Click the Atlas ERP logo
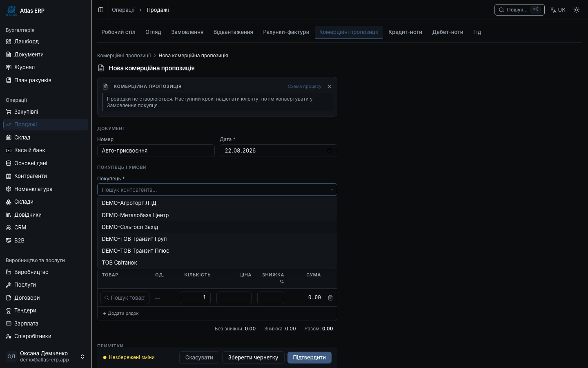The width and height of the screenshot is (588, 368). click(x=11, y=11)
